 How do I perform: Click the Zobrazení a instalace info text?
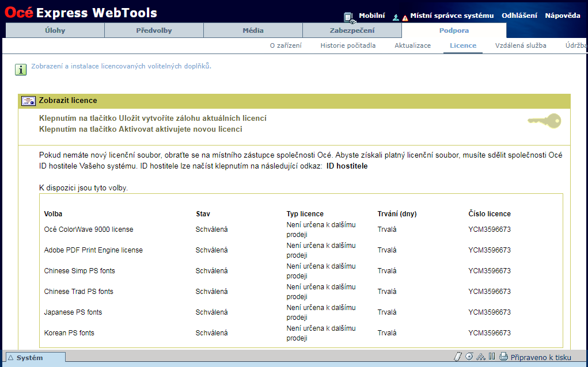121,66
